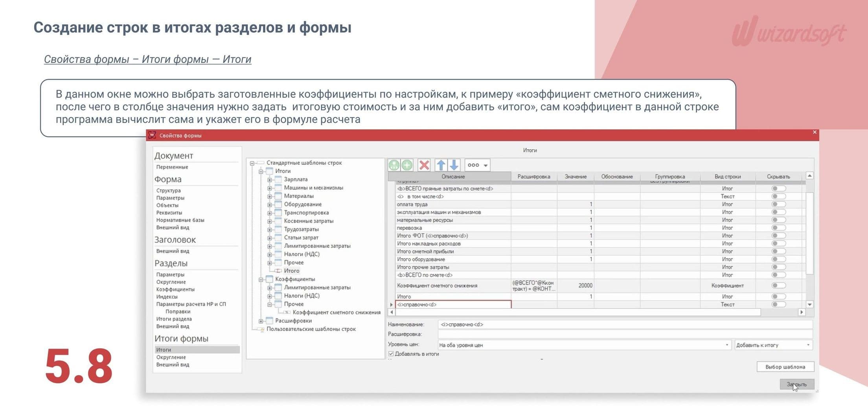Toggle Скрывать for Итого оборудование row

(x=778, y=259)
